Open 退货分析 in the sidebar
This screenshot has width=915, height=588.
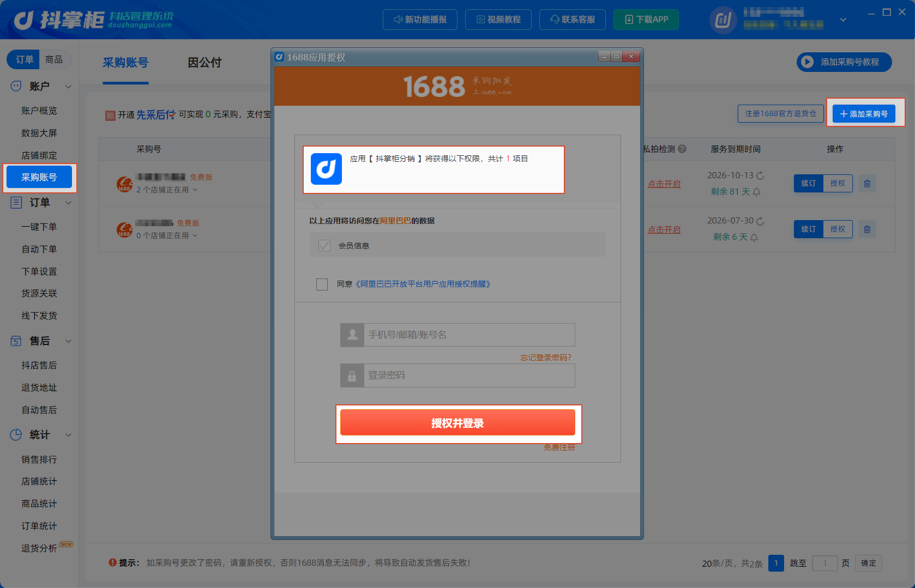pos(39,548)
